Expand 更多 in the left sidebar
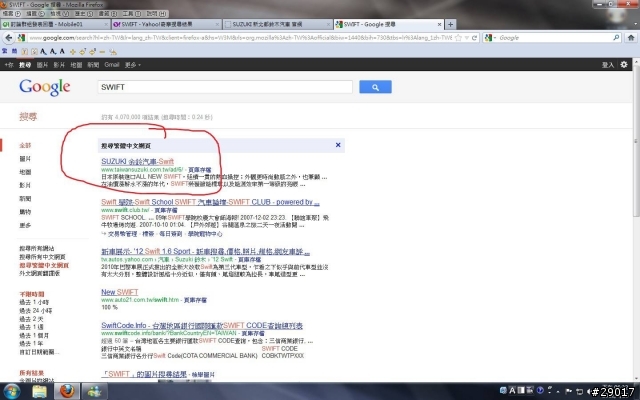This screenshot has width=640, height=400. point(25,225)
